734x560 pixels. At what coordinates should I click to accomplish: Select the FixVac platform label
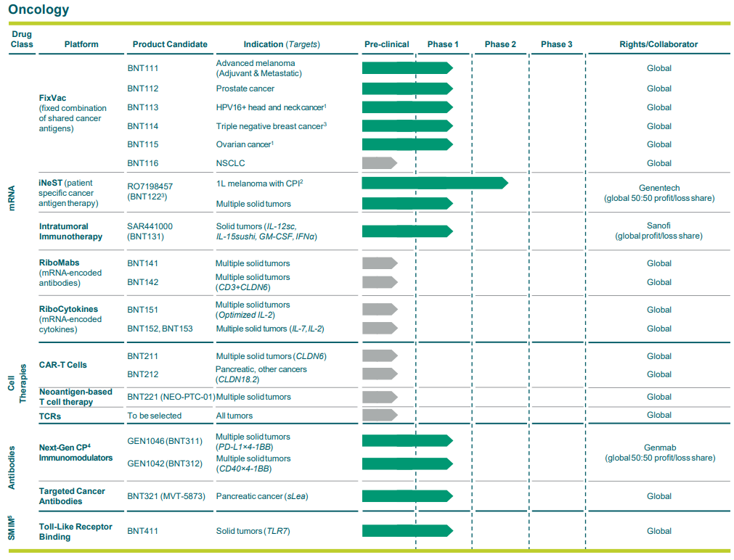click(52, 98)
